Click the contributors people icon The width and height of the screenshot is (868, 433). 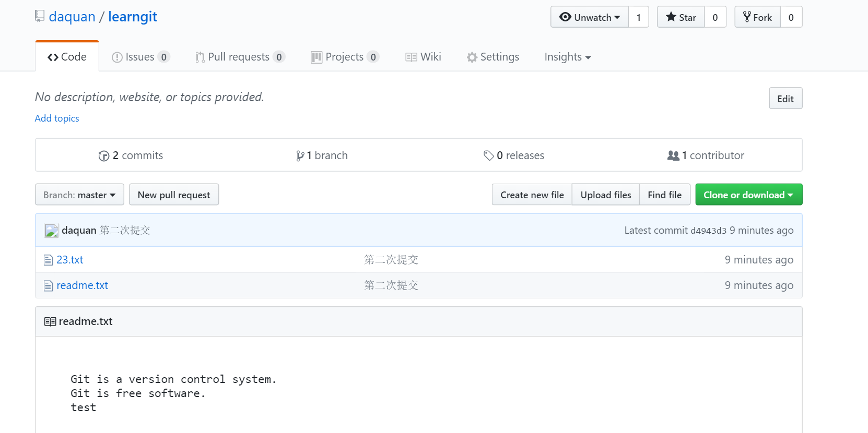[x=674, y=155]
